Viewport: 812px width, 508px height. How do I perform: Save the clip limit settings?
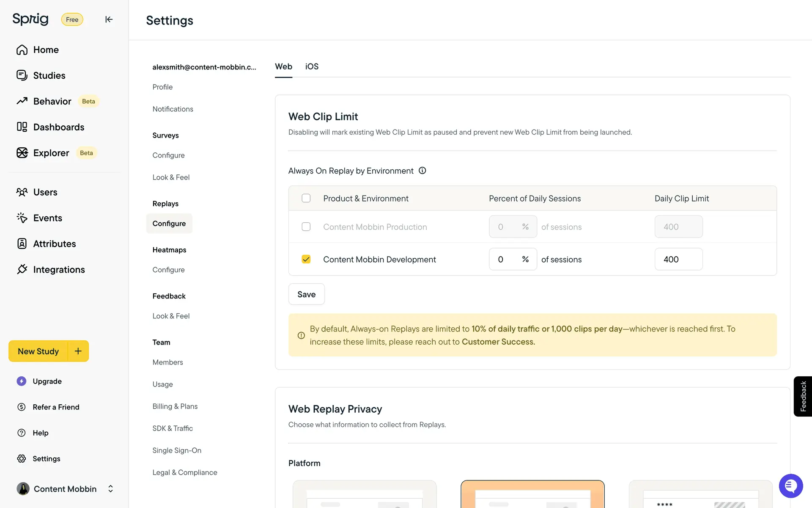point(306,294)
